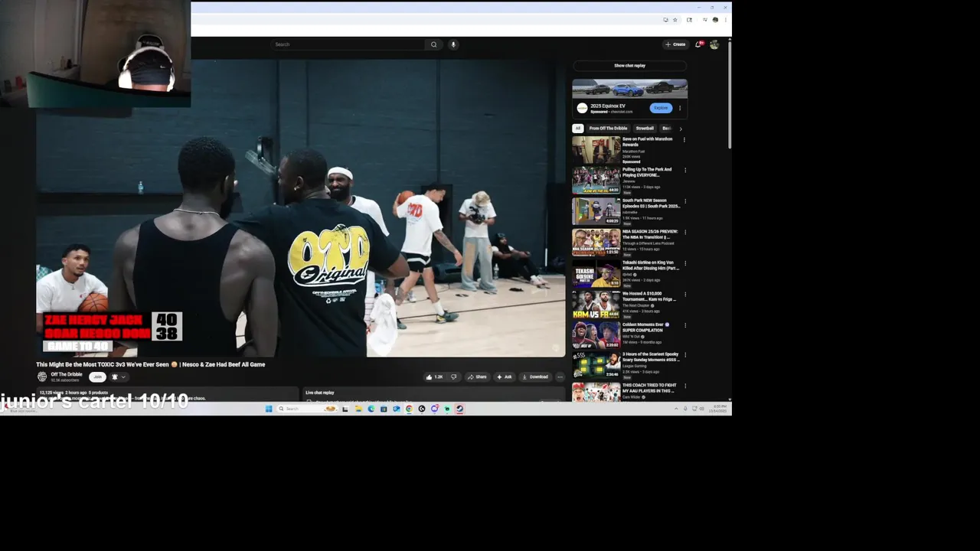Click Show chat replay button

click(629, 66)
